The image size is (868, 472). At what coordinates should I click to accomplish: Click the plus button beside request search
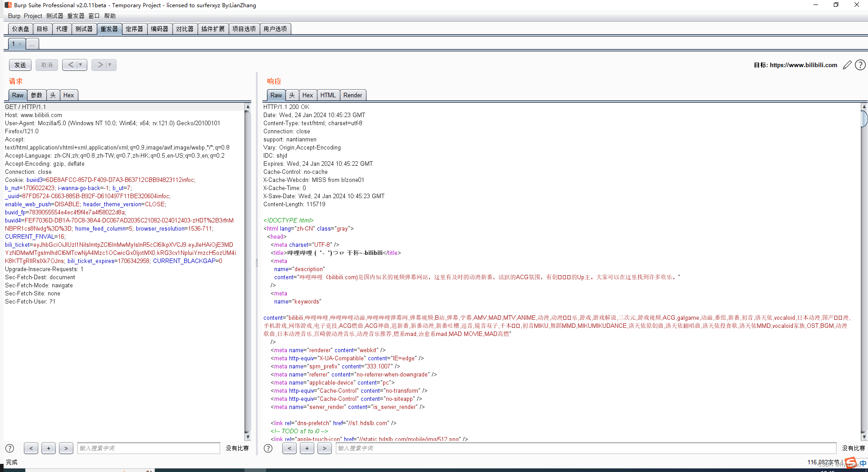pyautogui.click(x=49, y=448)
